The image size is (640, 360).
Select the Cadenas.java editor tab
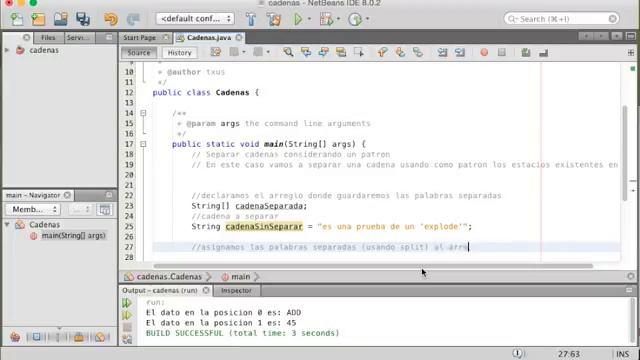(x=209, y=38)
